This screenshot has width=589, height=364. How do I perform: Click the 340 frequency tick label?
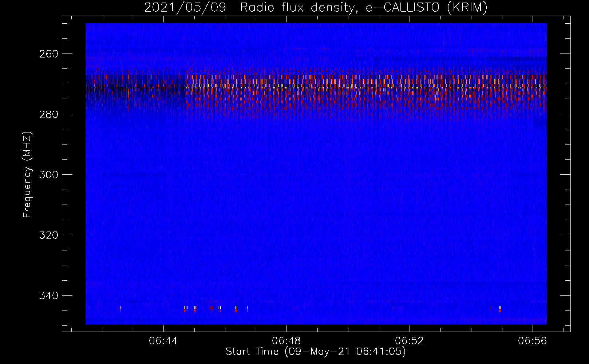(49, 296)
